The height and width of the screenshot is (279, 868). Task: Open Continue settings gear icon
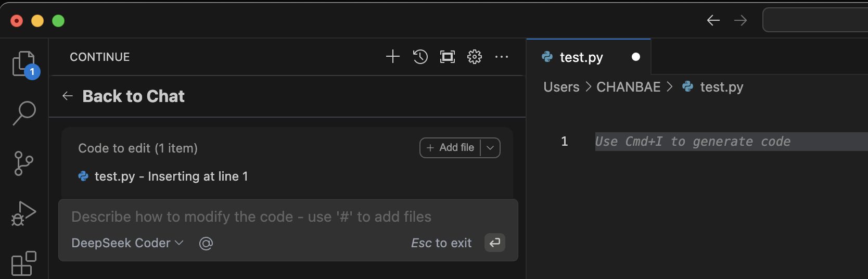pos(475,57)
